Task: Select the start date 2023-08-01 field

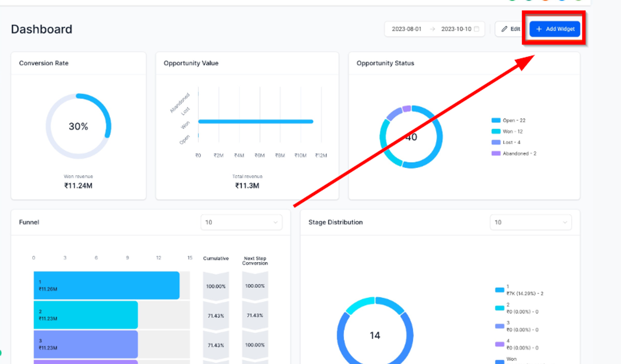Action: coord(406,29)
